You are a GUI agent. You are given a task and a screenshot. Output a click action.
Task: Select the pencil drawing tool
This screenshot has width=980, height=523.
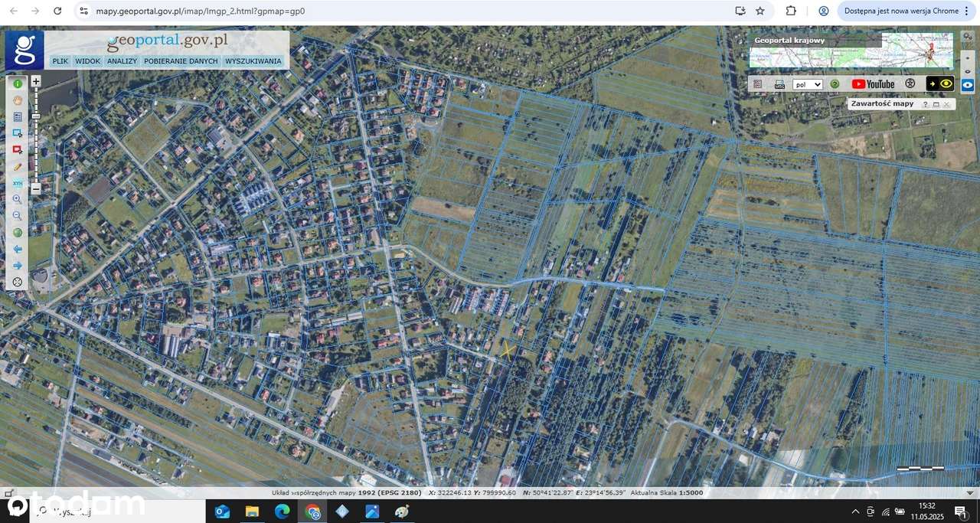tap(18, 166)
